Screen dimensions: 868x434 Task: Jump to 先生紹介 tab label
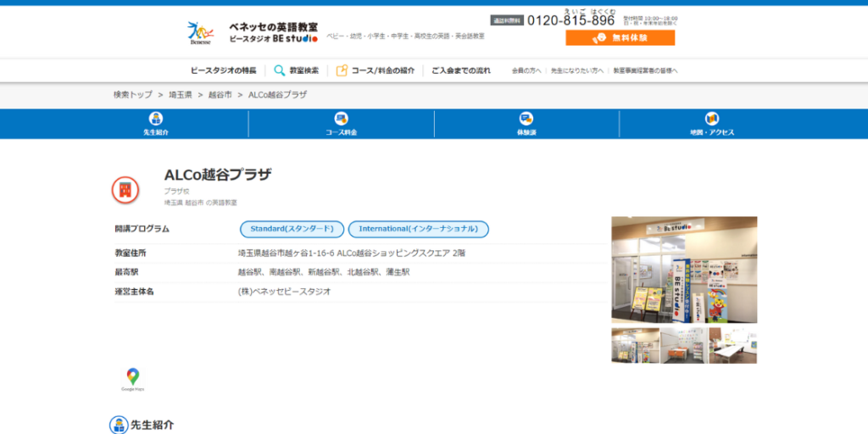(156, 133)
